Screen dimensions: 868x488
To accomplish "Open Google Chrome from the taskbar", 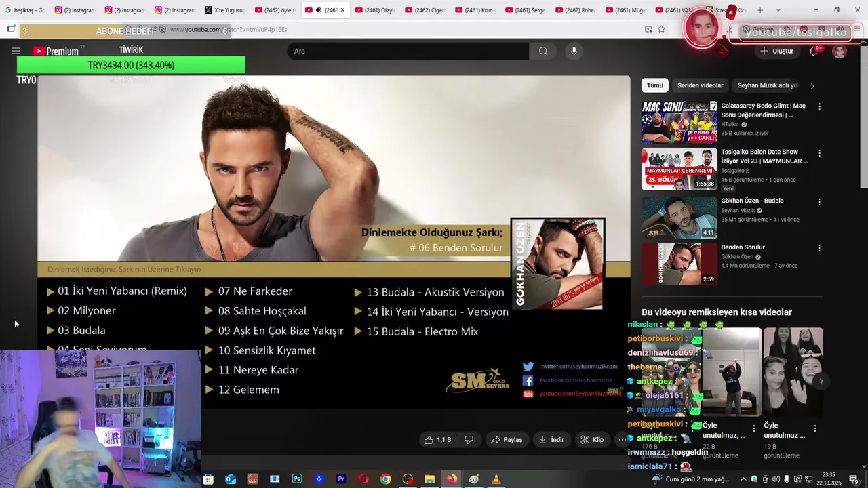I will pos(385,479).
